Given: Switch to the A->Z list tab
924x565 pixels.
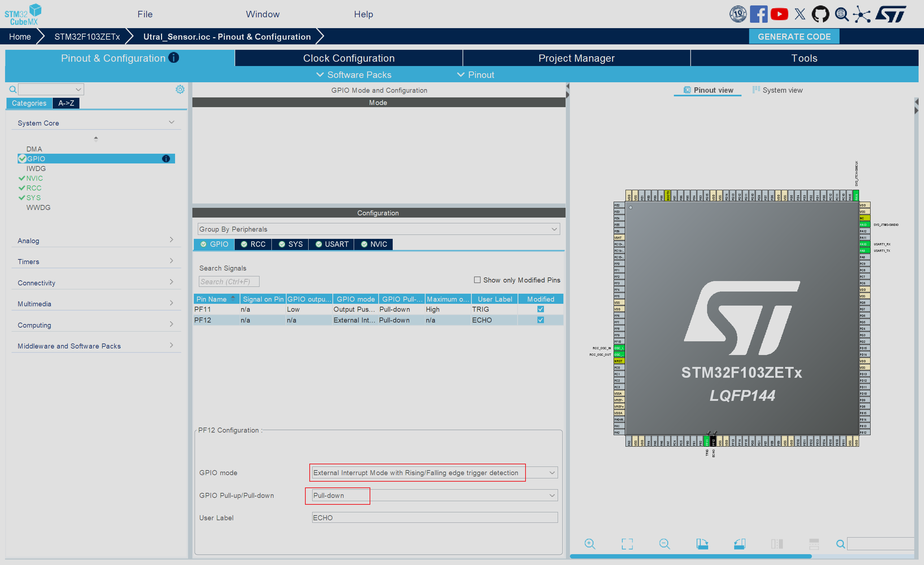Looking at the screenshot, I should (x=66, y=103).
